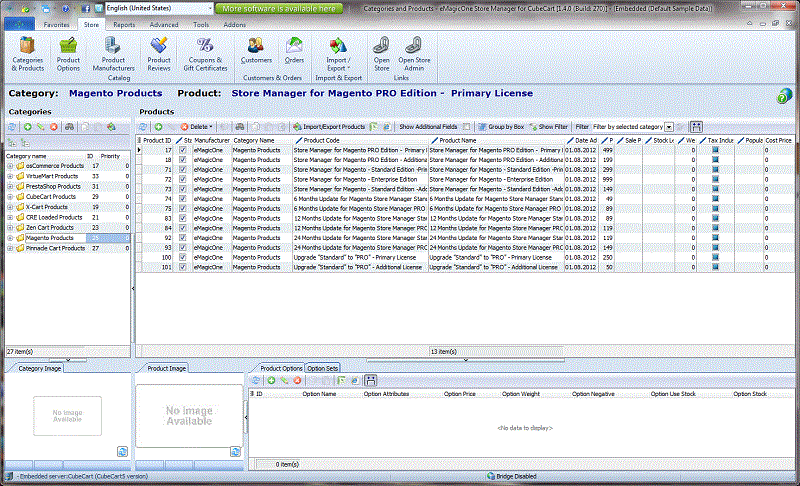Viewport: 800px width, 486px height.
Task: Toggle status checkbox for product 74
Action: point(183,199)
